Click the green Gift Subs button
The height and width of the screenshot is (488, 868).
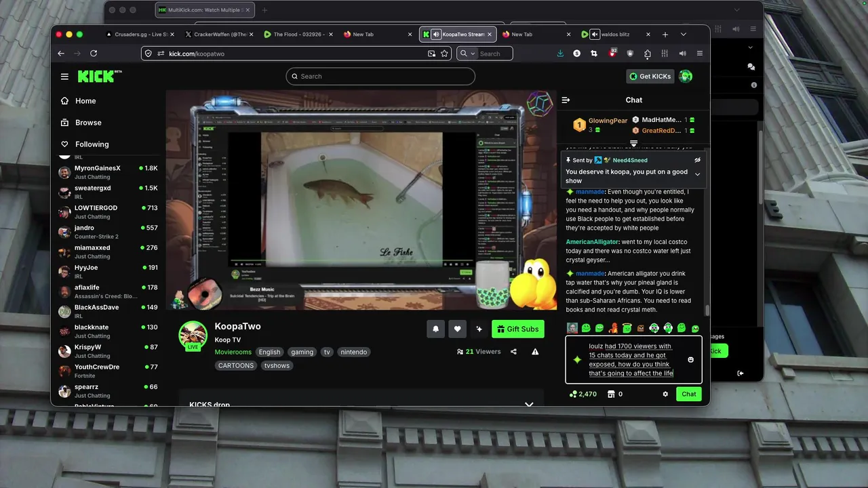[517, 329]
